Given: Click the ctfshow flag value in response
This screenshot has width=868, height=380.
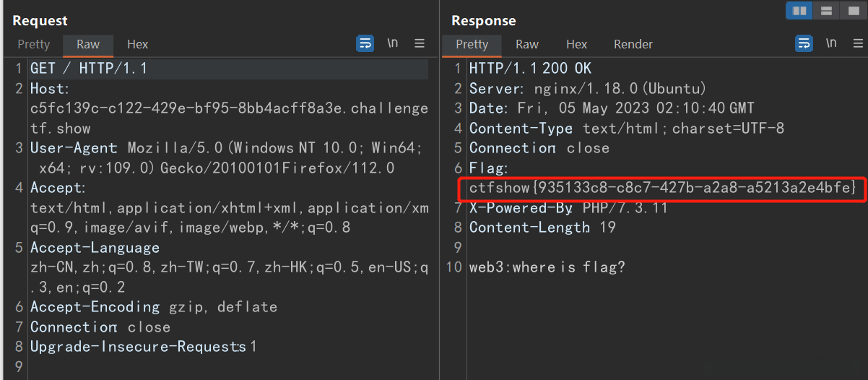Looking at the screenshot, I should [x=662, y=188].
